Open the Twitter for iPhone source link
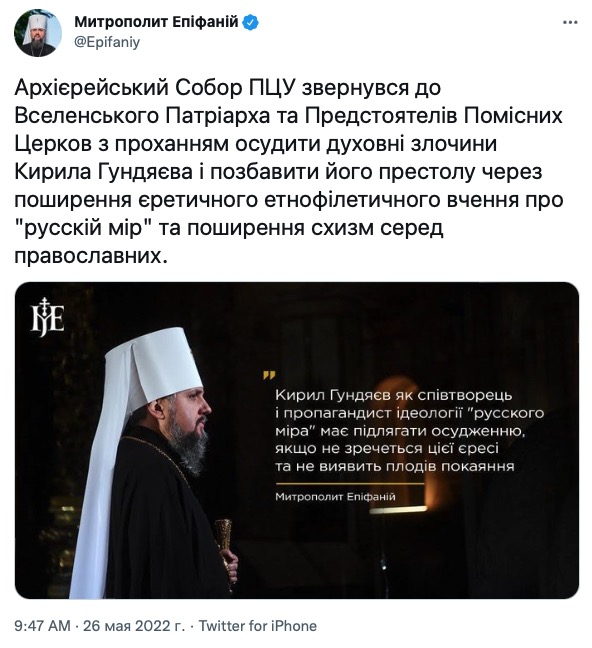 tap(258, 626)
